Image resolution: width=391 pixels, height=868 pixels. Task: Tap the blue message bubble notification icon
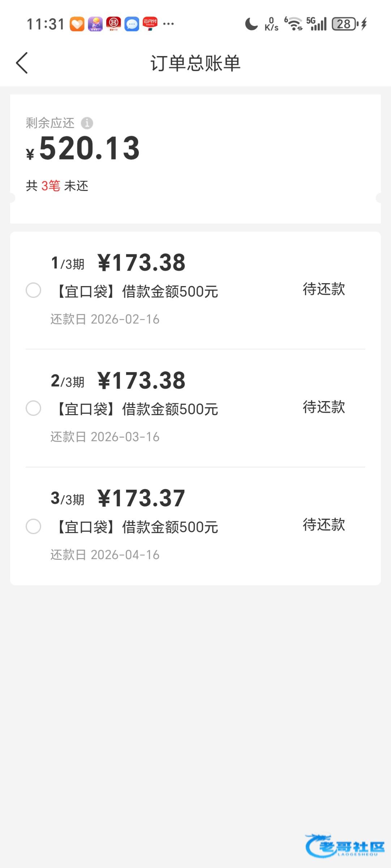[x=132, y=24]
